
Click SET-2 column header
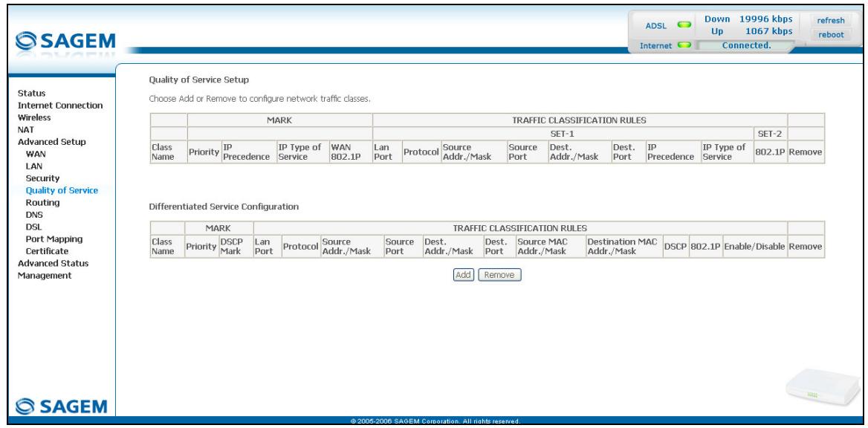coord(769,134)
